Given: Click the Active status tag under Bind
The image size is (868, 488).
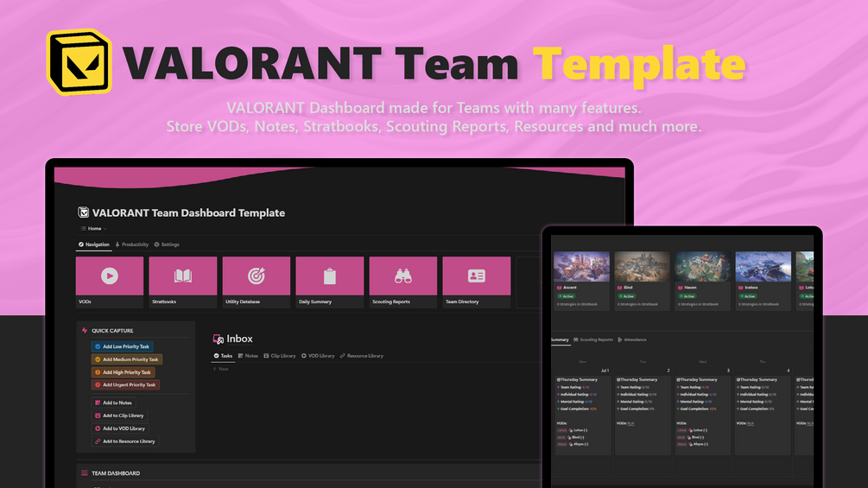Looking at the screenshot, I should pos(627,296).
